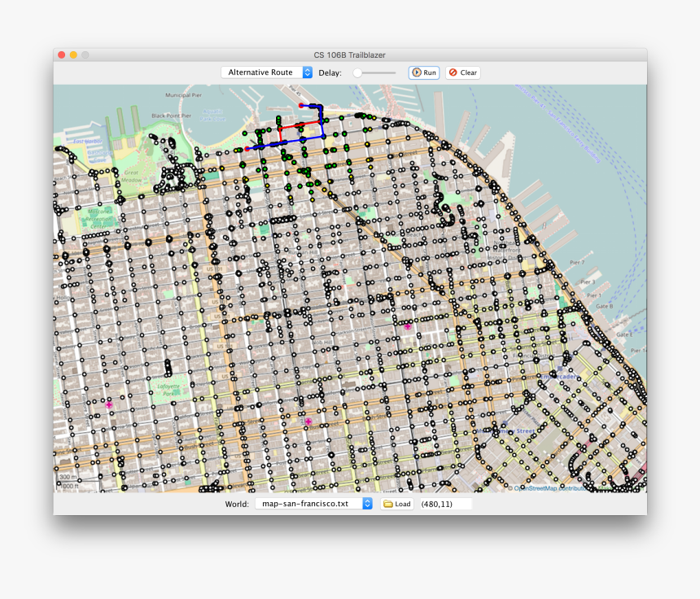The width and height of the screenshot is (700, 599).
Task: Click the red route endpoint near Municipal Pier
Action: point(301,106)
